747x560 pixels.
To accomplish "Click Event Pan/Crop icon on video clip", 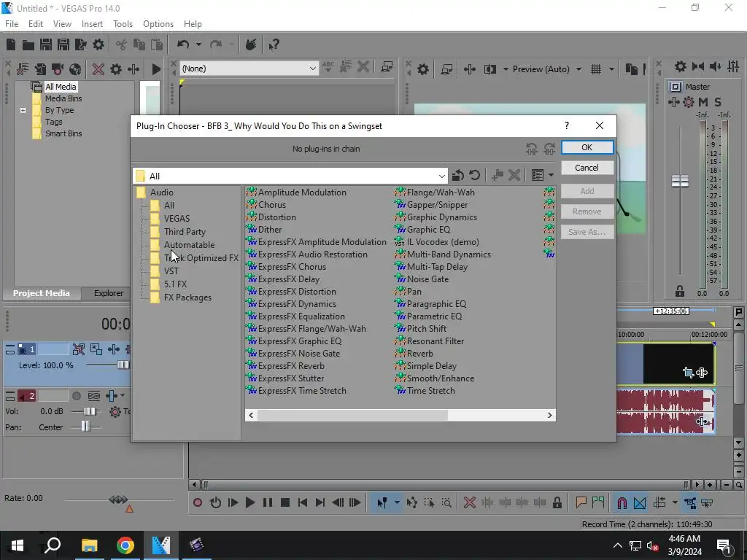I will coord(689,373).
